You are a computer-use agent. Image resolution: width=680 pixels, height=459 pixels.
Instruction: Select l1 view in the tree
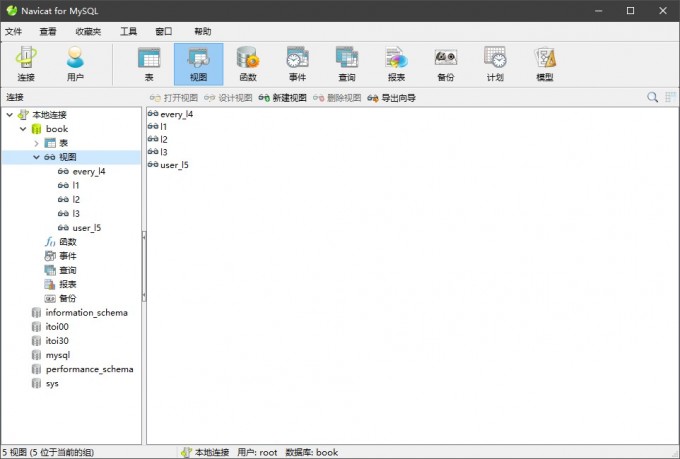(x=76, y=185)
